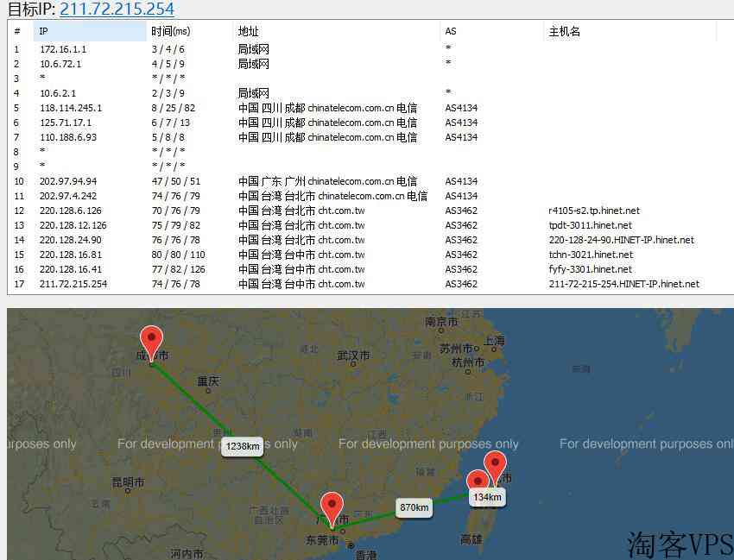The height and width of the screenshot is (560, 734).
Task: Click the 东莞市 city label on map
Action: [x=323, y=540]
